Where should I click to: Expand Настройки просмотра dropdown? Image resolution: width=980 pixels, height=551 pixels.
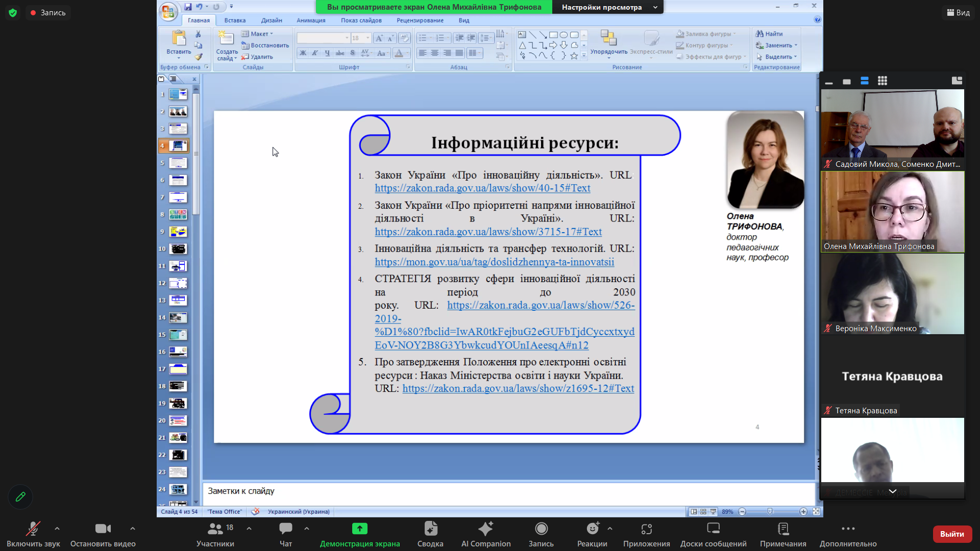coord(655,7)
